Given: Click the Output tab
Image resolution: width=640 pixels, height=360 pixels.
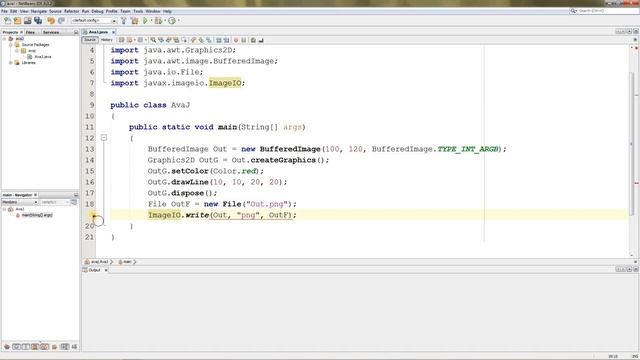Looking at the screenshot, I should pyautogui.click(x=94, y=270).
